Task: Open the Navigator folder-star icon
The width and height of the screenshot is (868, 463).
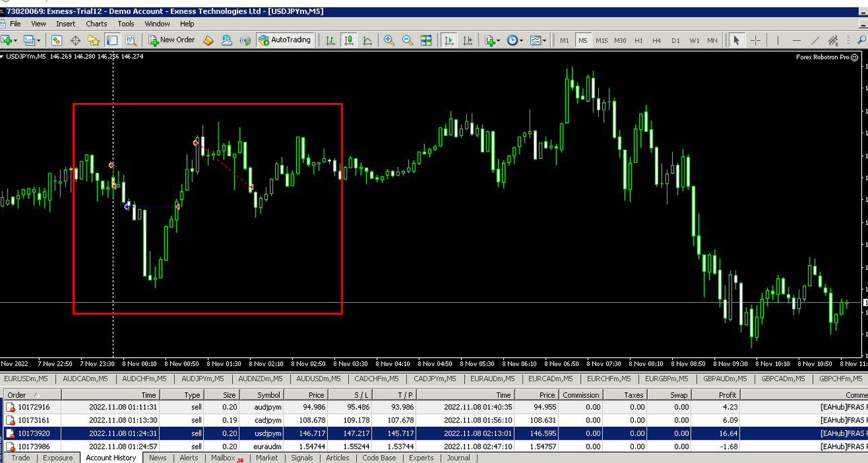Action: (94, 40)
